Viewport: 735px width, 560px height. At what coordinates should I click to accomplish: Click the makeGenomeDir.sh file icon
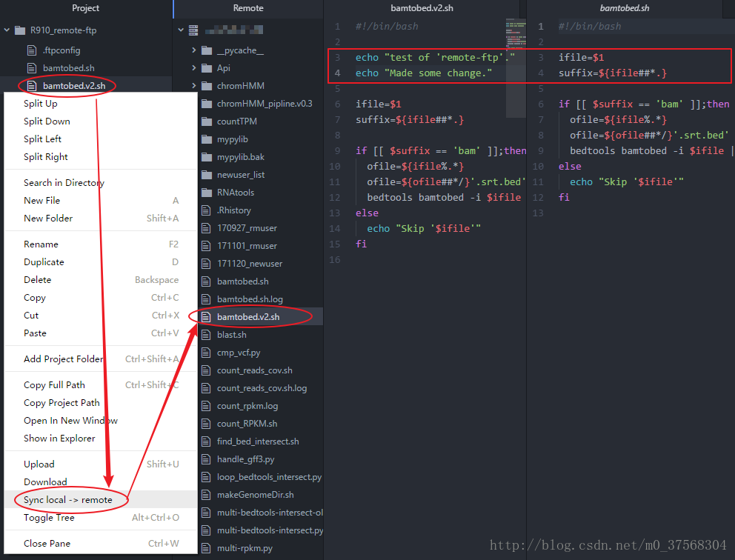coord(206,495)
